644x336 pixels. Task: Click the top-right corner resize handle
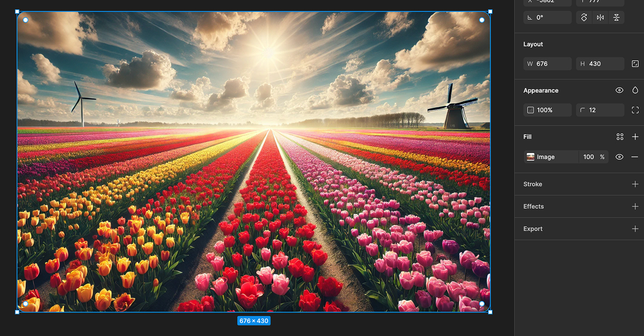(x=490, y=11)
